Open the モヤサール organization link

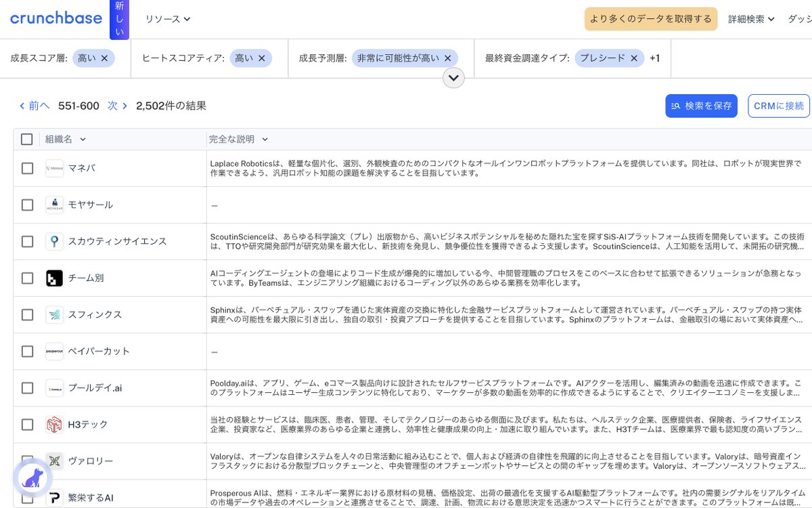click(x=91, y=205)
